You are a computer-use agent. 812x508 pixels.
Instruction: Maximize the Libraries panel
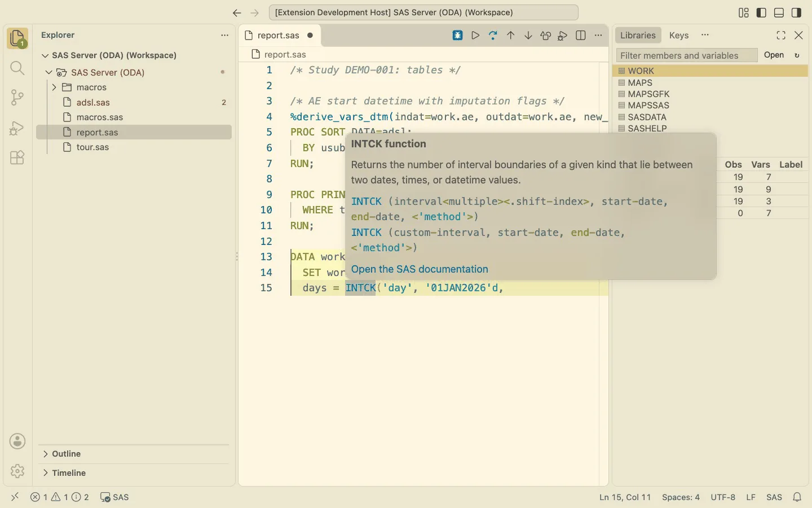(781, 35)
